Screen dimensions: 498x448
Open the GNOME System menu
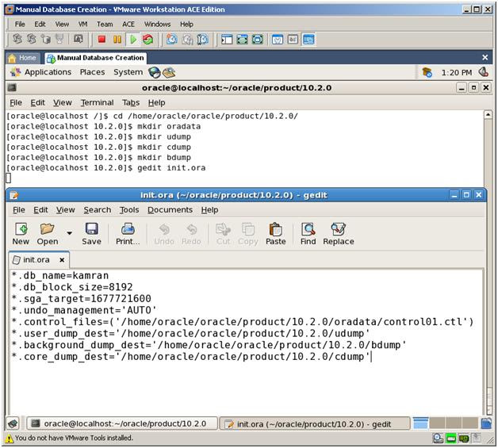128,72
